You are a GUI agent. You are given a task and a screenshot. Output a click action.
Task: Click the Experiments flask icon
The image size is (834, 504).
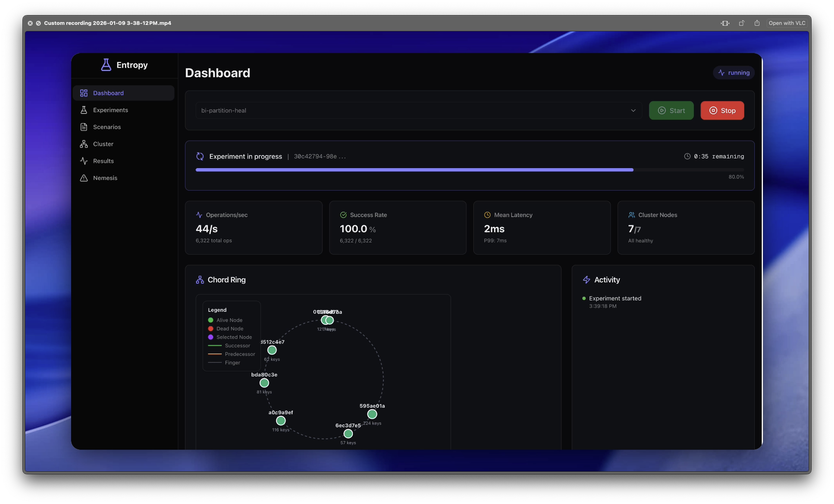(84, 110)
